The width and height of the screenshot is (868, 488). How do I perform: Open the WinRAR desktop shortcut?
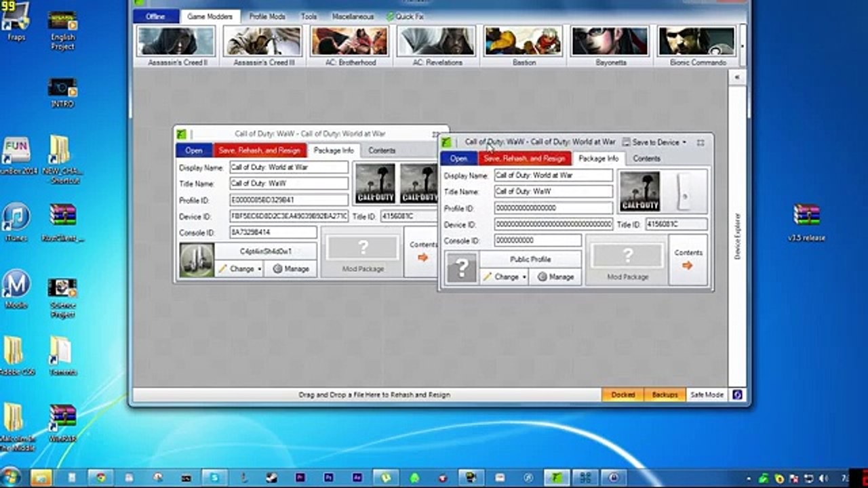point(62,423)
